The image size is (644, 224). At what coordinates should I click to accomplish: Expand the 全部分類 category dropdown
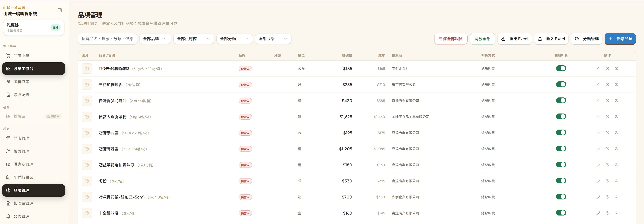234,39
